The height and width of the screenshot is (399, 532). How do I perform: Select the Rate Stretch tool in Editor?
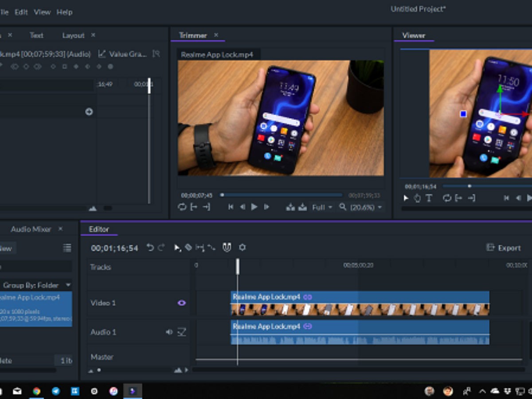pyautogui.click(x=211, y=248)
